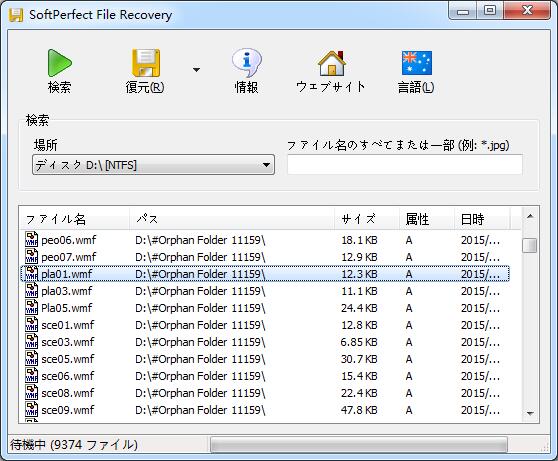Click the WMF file icon beside sce06.wmf
Viewport: 558px width, 461px height.
pos(31,376)
